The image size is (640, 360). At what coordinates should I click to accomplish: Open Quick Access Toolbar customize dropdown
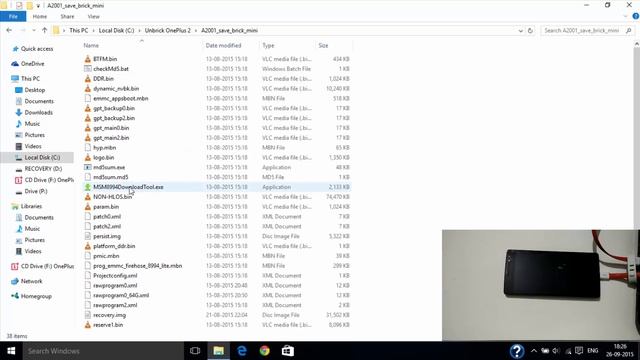tap(38, 6)
